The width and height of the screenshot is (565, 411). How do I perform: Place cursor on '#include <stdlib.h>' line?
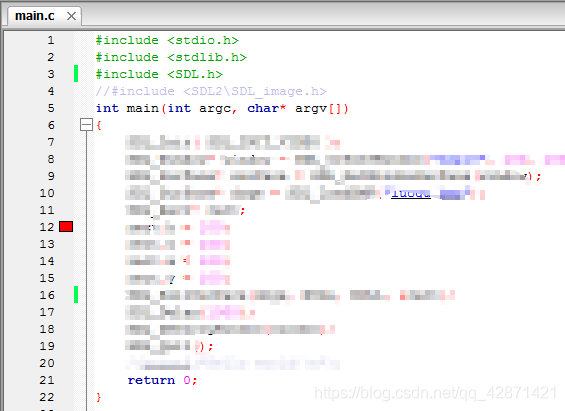tap(171, 57)
